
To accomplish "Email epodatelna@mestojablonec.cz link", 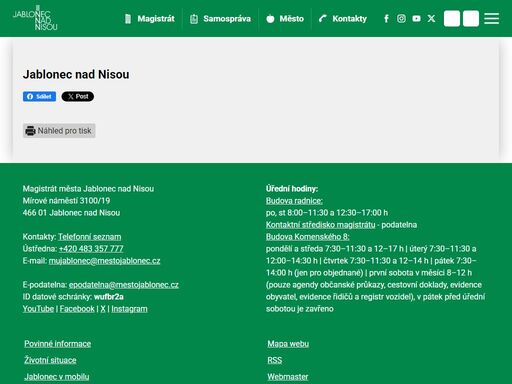I will pyautogui.click(x=124, y=285).
